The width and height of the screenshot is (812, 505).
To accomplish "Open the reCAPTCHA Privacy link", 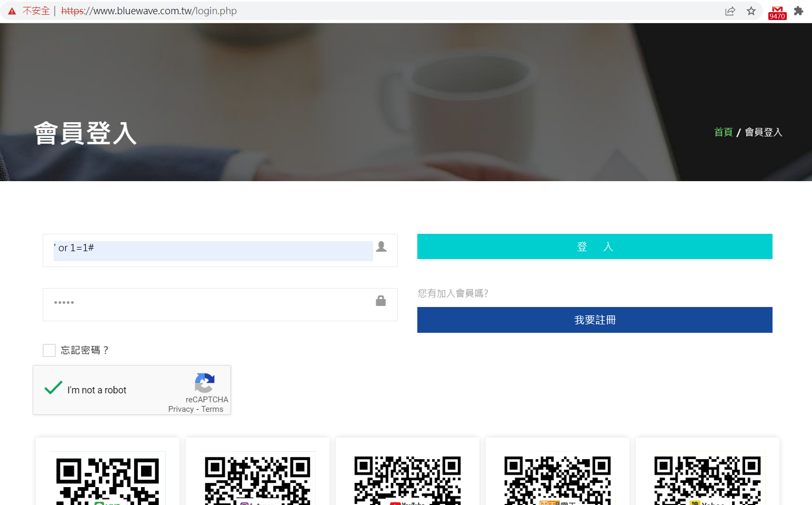I will [181, 409].
